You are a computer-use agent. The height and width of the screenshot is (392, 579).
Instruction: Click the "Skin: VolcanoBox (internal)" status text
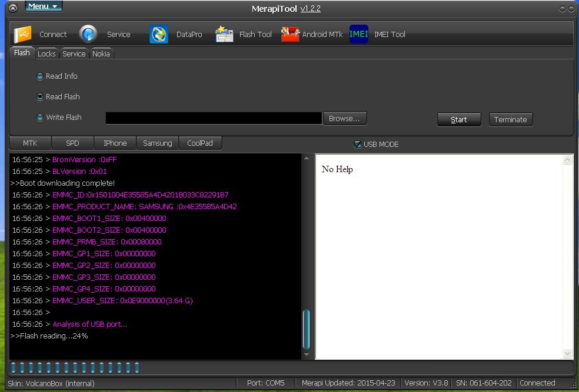coord(51,384)
